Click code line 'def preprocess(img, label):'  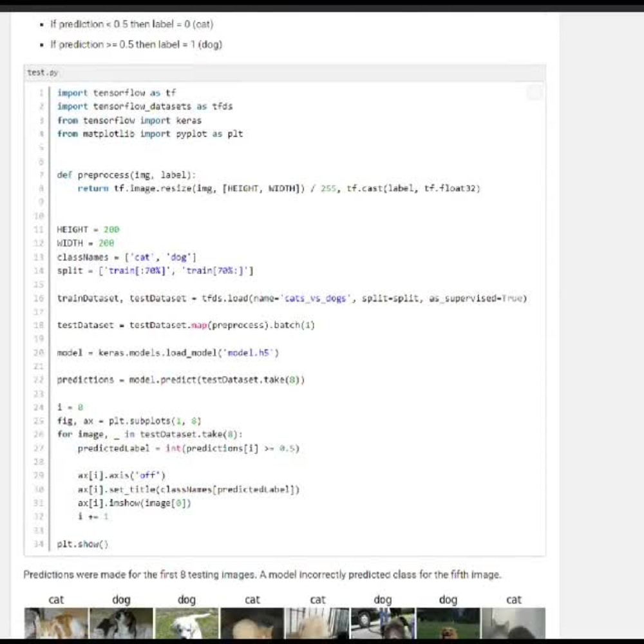(x=126, y=175)
